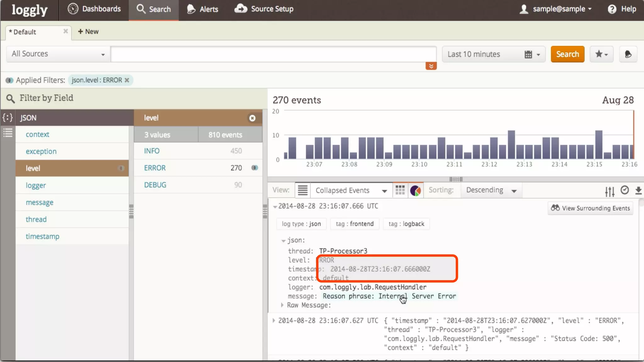Click the orange Search button
Image resolution: width=644 pixels, height=362 pixels.
click(567, 54)
